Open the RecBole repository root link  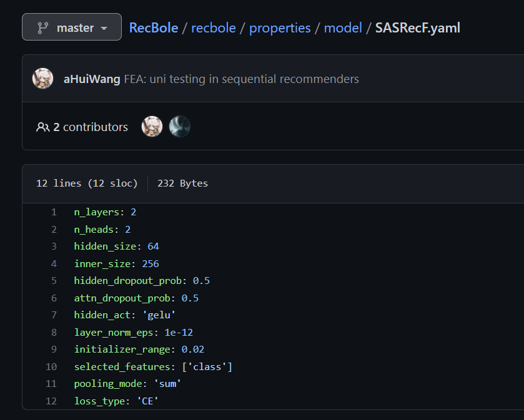tap(154, 27)
